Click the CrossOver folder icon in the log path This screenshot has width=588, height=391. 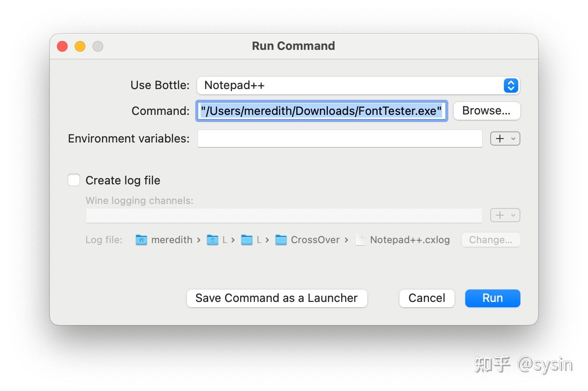(x=281, y=240)
